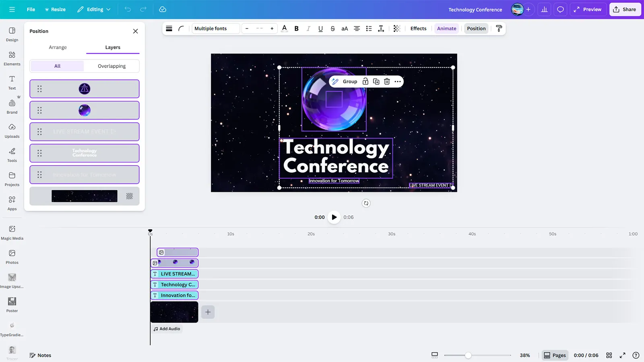Select the All layers filter
Image resolution: width=644 pixels, height=362 pixels.
coord(58,66)
